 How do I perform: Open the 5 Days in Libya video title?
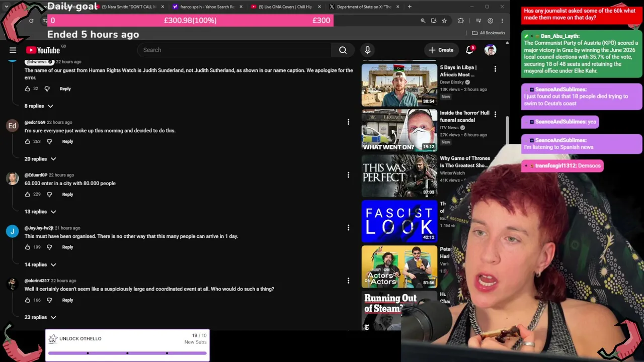[x=458, y=71]
